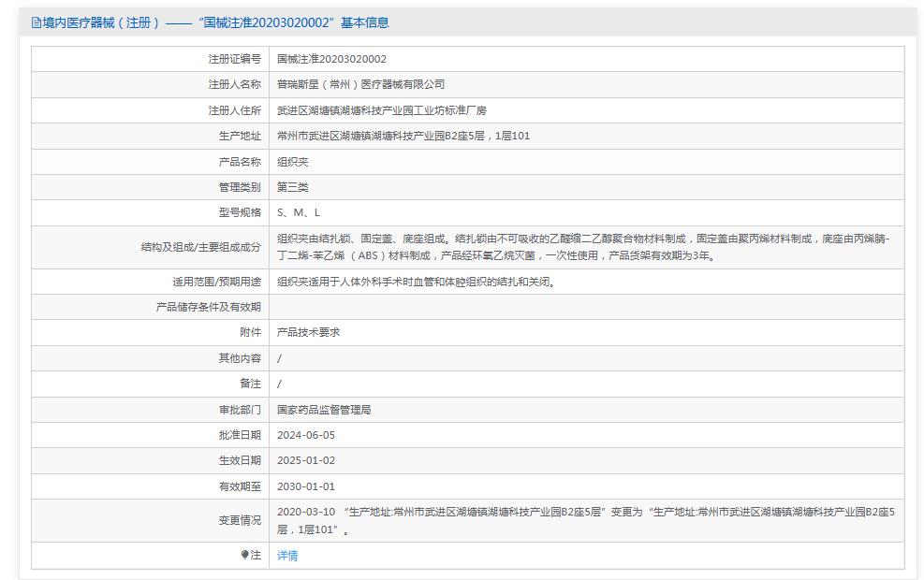Click the label 批准日期
This screenshot has height=580, width=924.
[240, 435]
